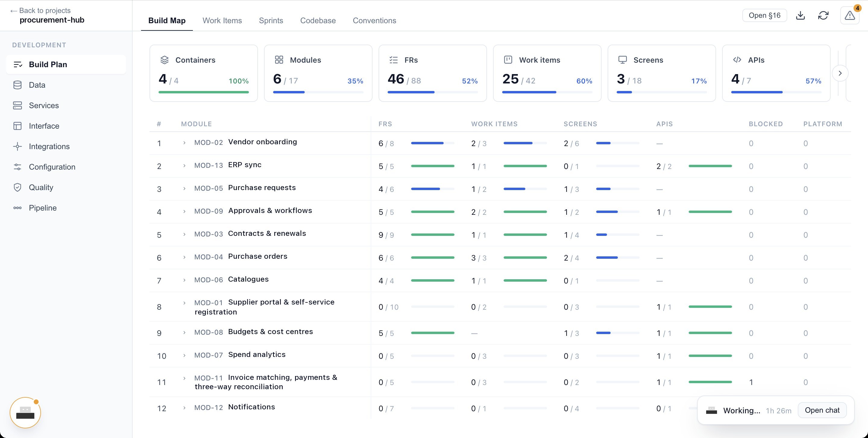Click the Contracts & renewals module name
This screenshot has height=438, width=868.
tap(267, 233)
